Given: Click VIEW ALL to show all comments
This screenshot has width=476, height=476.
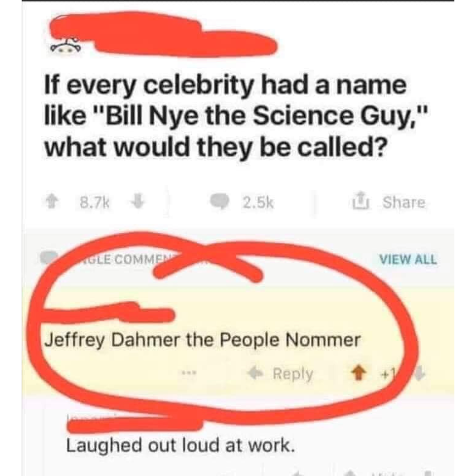Looking at the screenshot, I should [408, 260].
